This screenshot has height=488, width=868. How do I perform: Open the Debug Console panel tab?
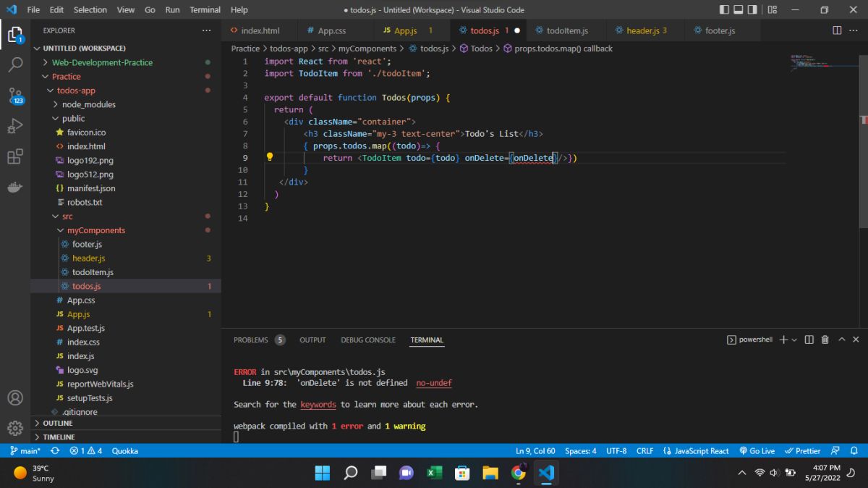(368, 340)
